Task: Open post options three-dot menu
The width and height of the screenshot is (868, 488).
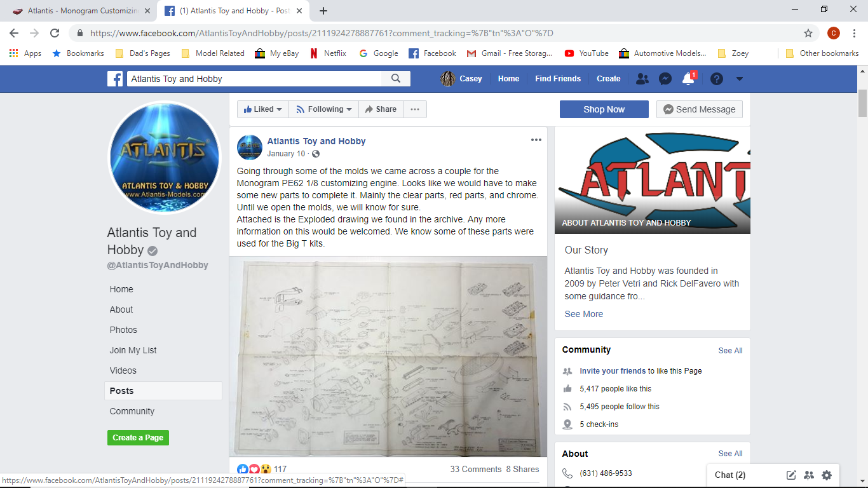Action: pos(536,140)
